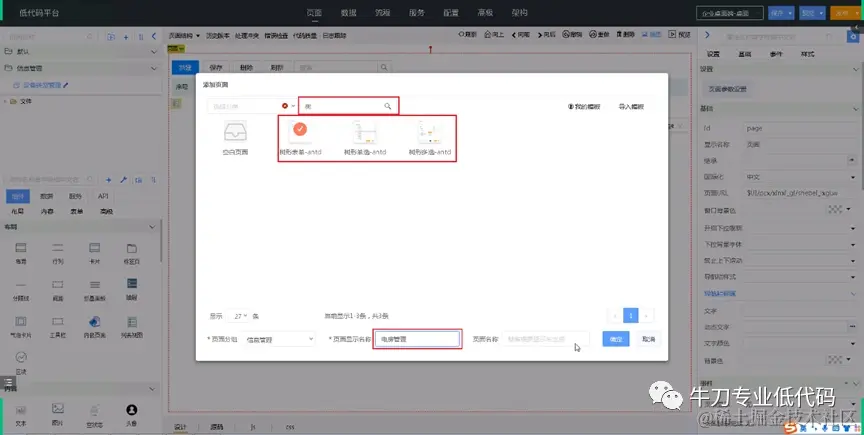
Task: Click the blue 确定 confirm button
Action: coord(615,339)
